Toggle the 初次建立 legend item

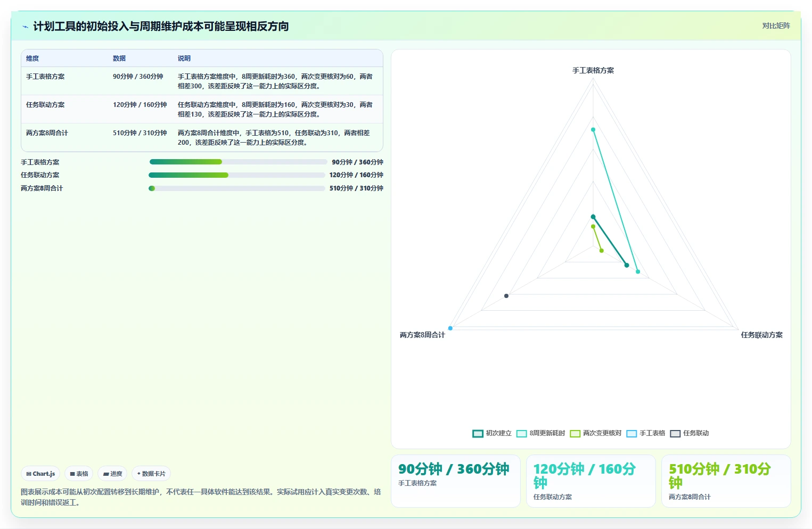pyautogui.click(x=492, y=433)
